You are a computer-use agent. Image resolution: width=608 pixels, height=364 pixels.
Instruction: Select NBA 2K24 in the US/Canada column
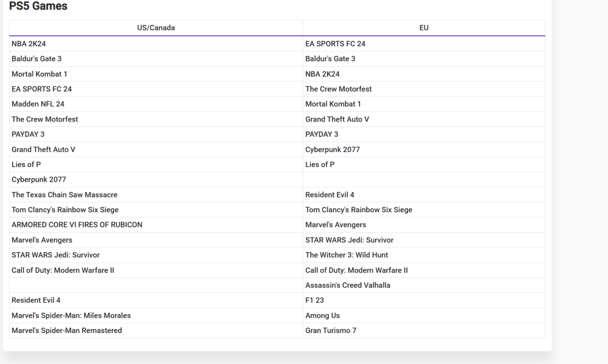tap(29, 44)
